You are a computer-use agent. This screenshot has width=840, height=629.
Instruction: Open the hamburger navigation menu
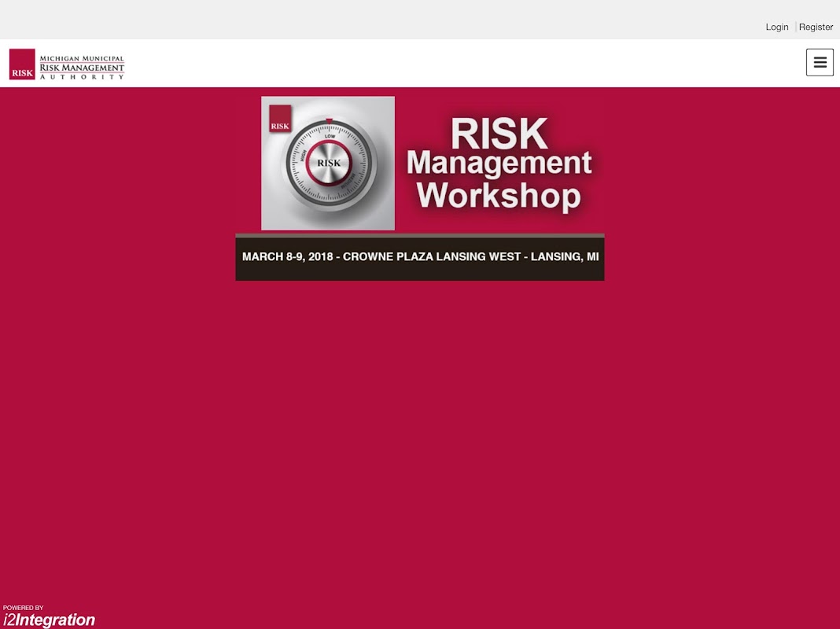point(820,62)
